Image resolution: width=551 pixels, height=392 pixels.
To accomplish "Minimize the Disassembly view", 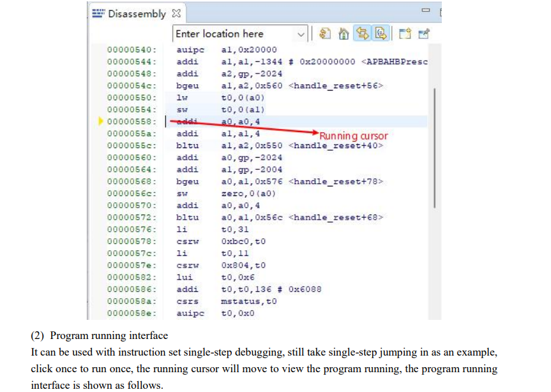I will coord(426,10).
